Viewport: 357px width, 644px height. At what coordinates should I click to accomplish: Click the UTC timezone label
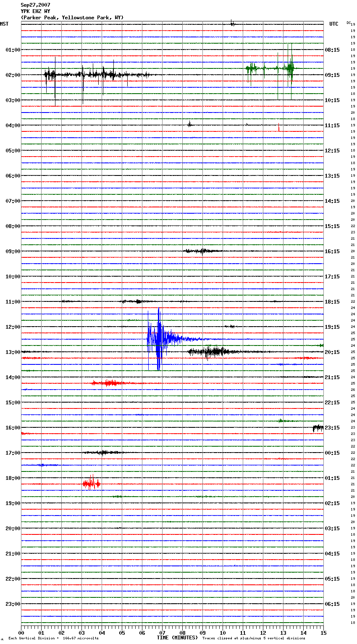coord(334,24)
